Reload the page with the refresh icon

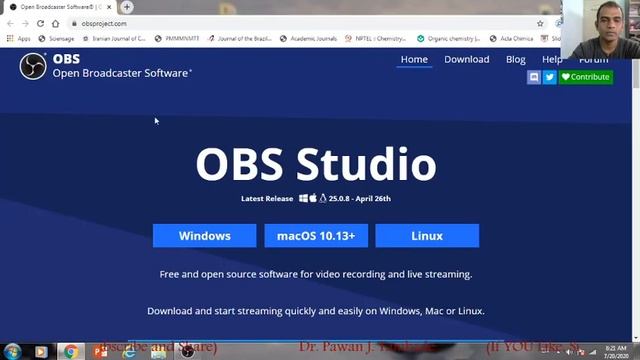(40, 24)
